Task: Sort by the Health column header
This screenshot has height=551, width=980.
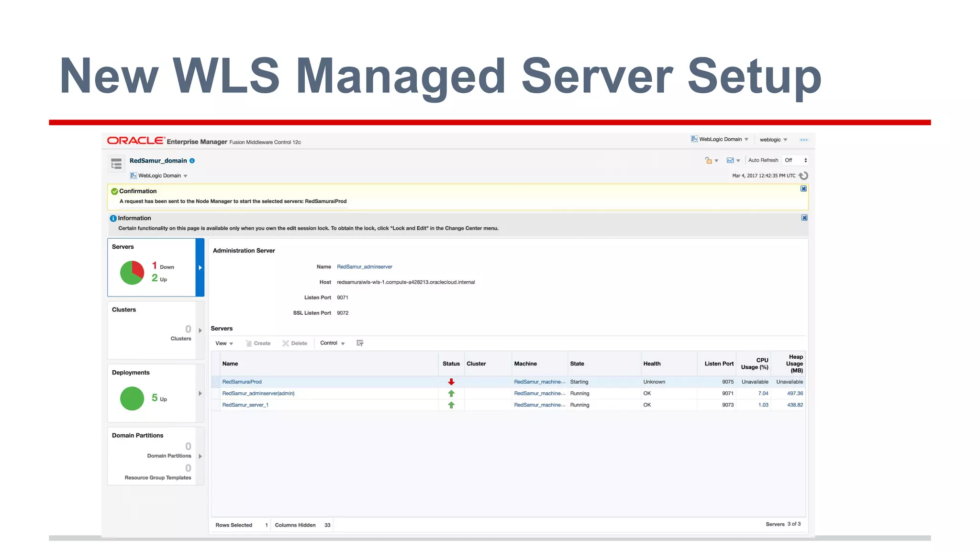Action: point(668,364)
